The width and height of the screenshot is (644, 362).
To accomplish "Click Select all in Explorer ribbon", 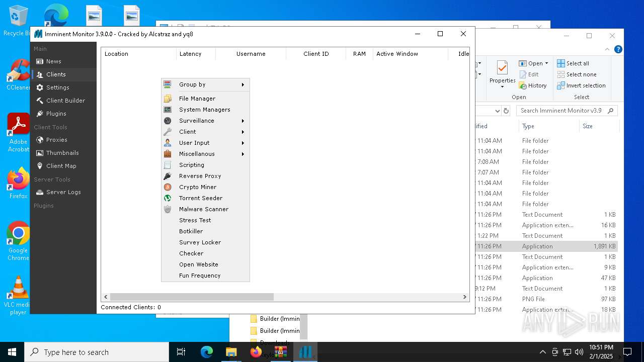I will coord(573,63).
